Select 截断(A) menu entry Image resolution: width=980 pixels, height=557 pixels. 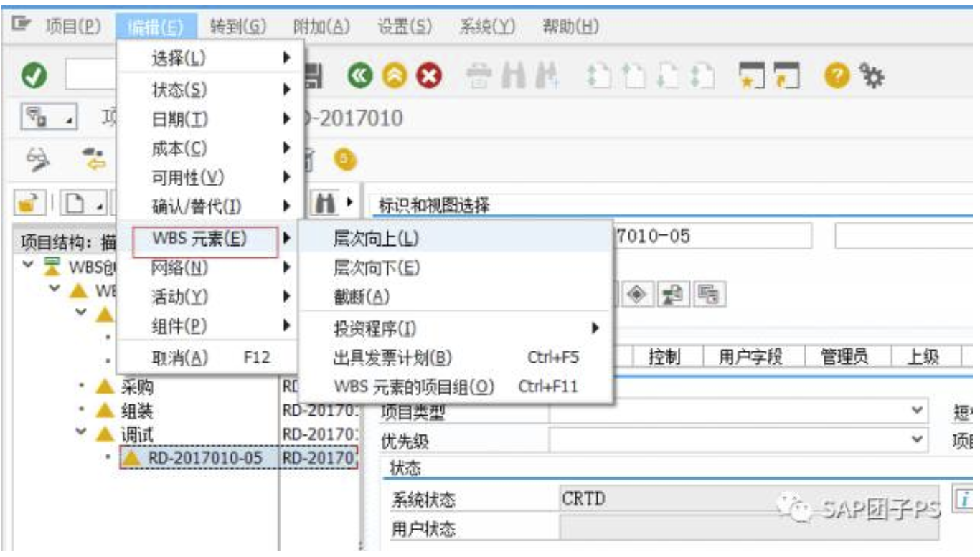point(455,297)
